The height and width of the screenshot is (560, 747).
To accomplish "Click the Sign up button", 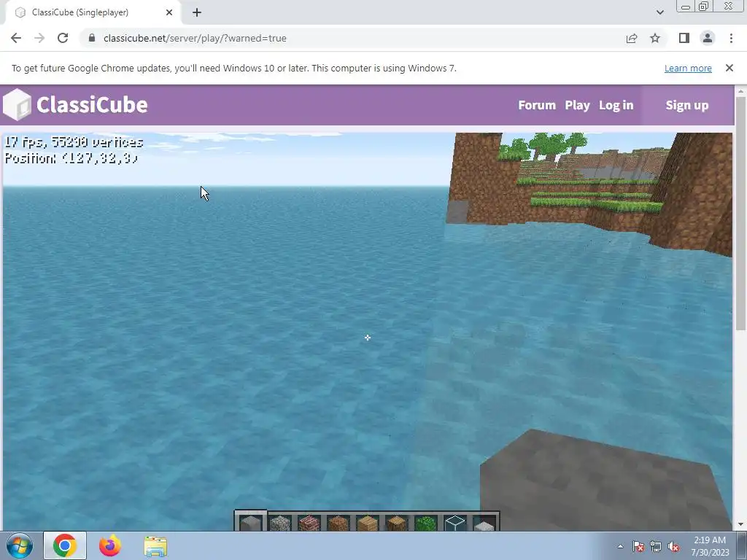I will (687, 105).
